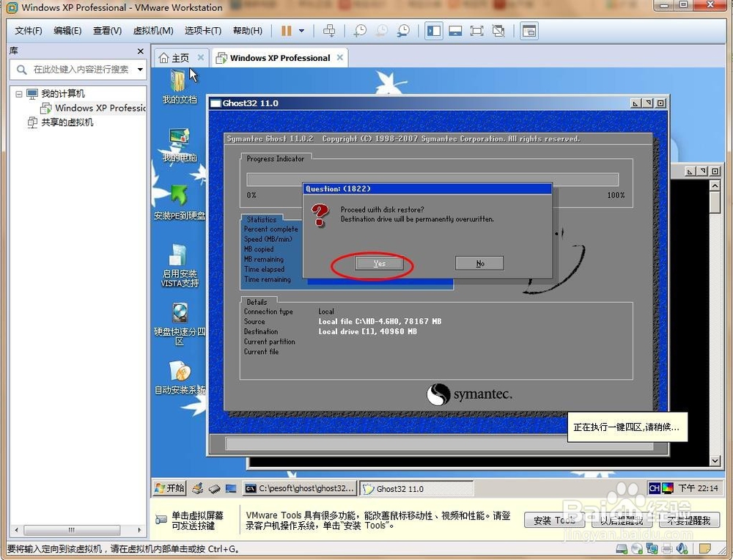
Task: Click the hard disk status bar icon
Action: pos(622,549)
